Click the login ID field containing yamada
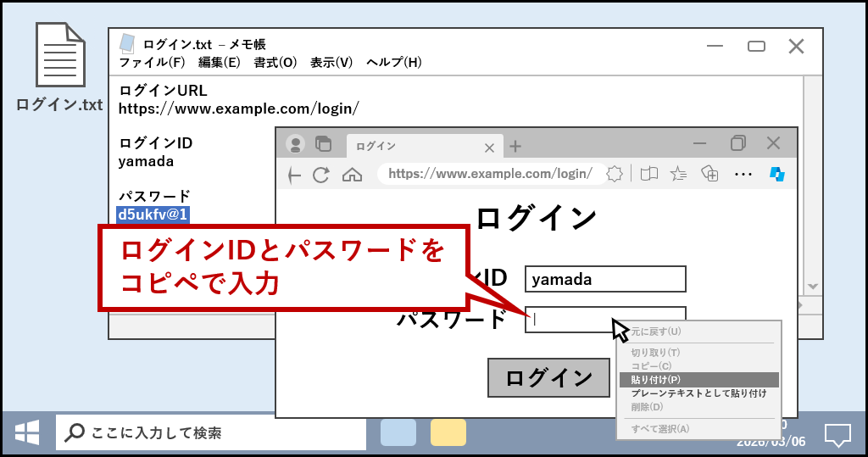This screenshot has width=868, height=457. [x=605, y=279]
